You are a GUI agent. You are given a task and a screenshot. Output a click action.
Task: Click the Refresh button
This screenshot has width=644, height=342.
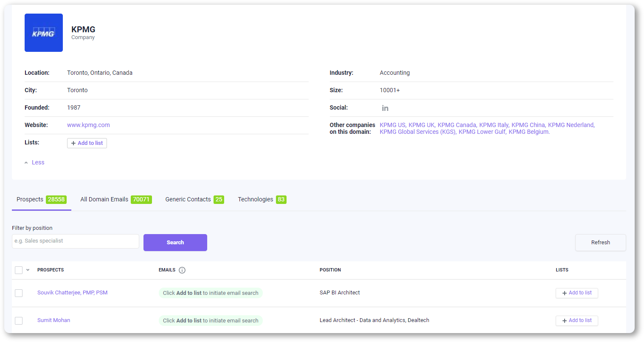[x=600, y=243]
